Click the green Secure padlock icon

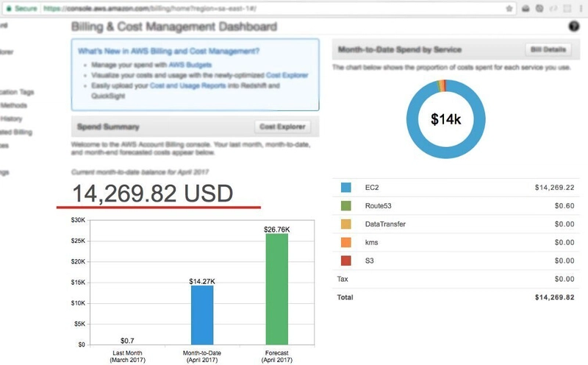(x=9, y=8)
